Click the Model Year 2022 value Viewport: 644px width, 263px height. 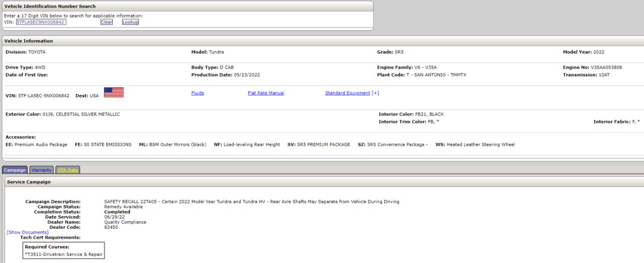click(599, 52)
